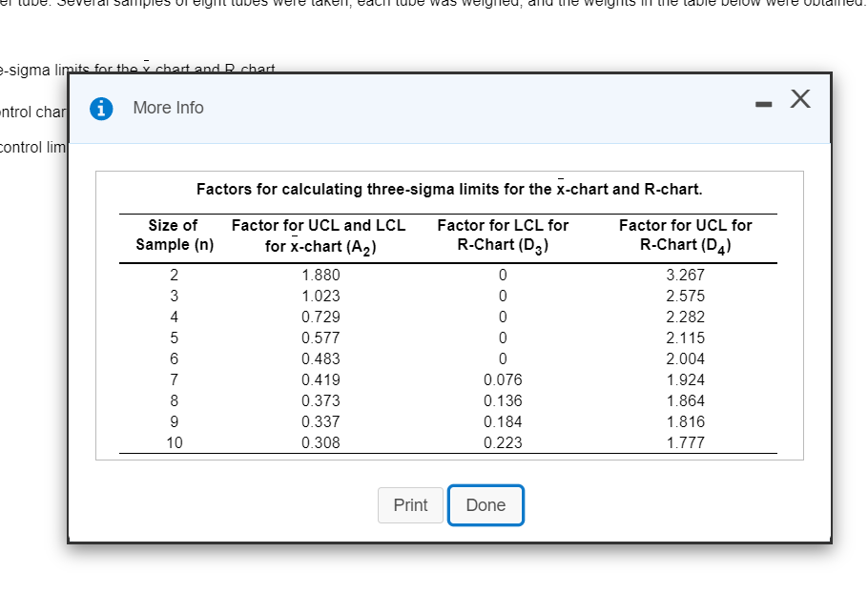Select A2 value 1.023

[320, 296]
